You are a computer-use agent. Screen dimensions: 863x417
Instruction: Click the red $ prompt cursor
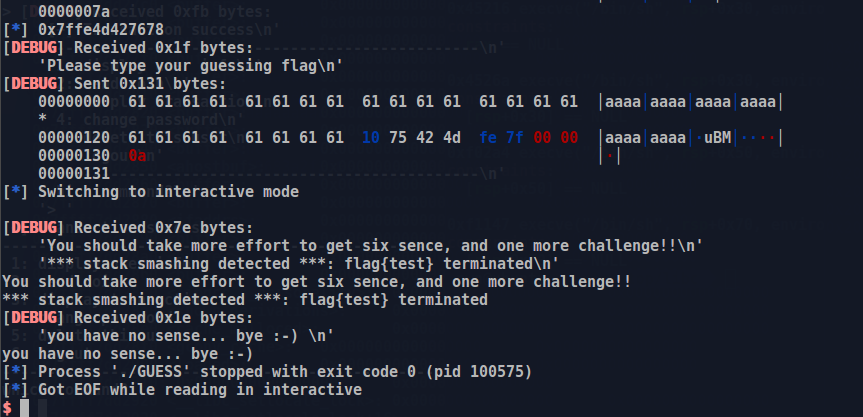[x=8, y=407]
